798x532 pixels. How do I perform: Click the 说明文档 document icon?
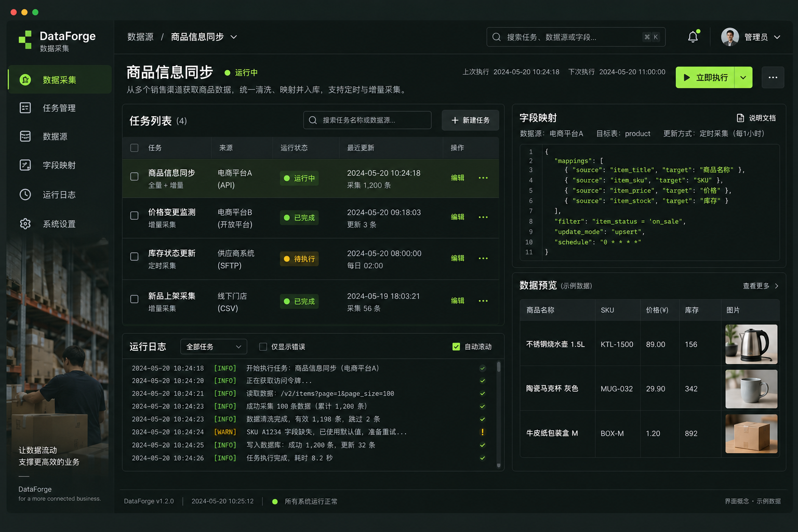pyautogui.click(x=740, y=118)
